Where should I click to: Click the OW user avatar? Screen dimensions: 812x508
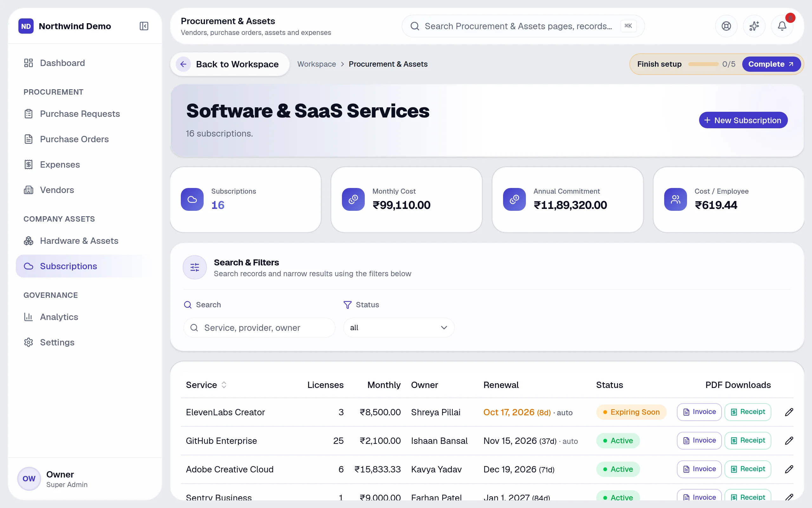(x=29, y=479)
